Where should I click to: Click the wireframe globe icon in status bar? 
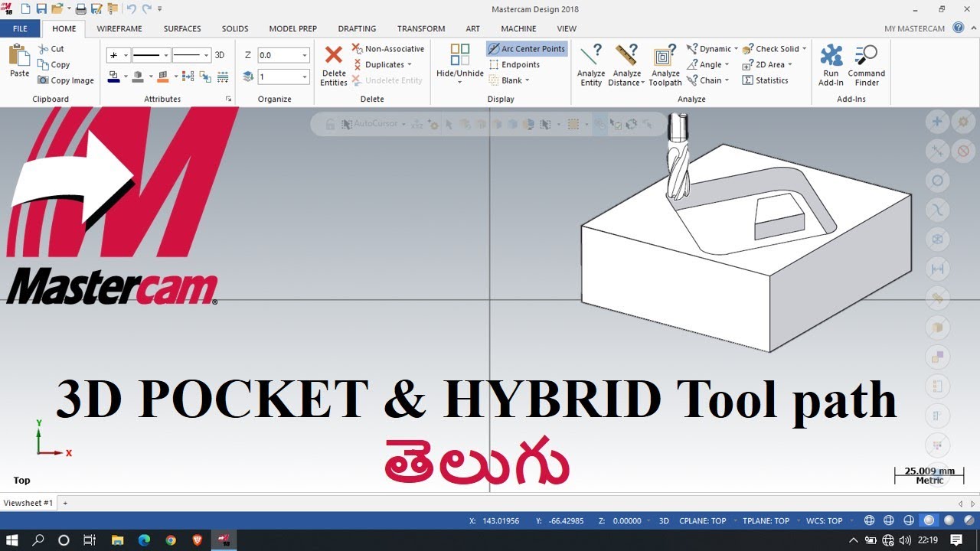click(869, 520)
